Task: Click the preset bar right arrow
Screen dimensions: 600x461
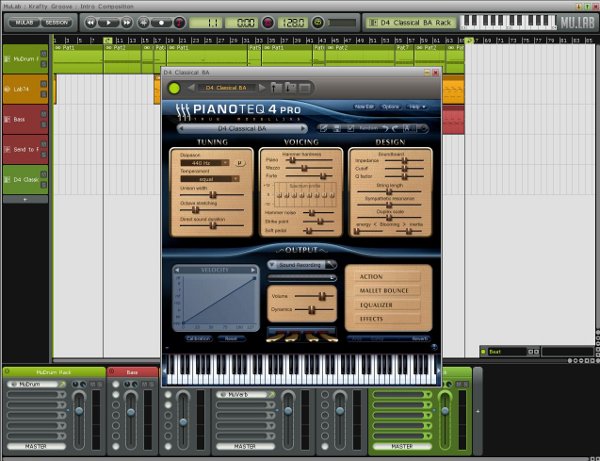Action: click(x=303, y=129)
